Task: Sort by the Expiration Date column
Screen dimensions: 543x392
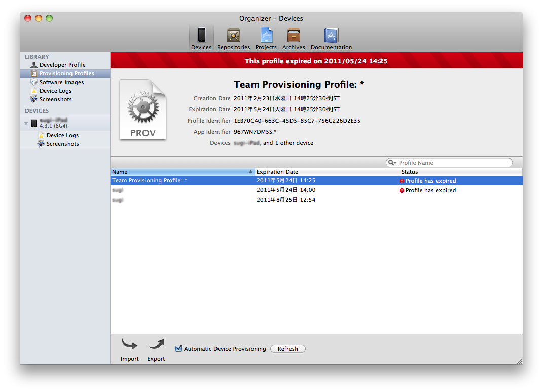Action: [326, 172]
